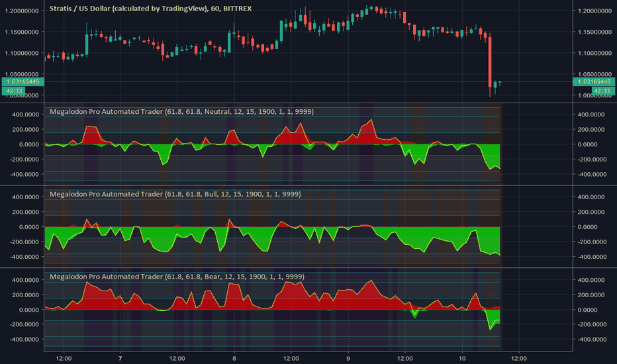
Task: Click the left 42:33 countdown label
Action: pos(14,91)
